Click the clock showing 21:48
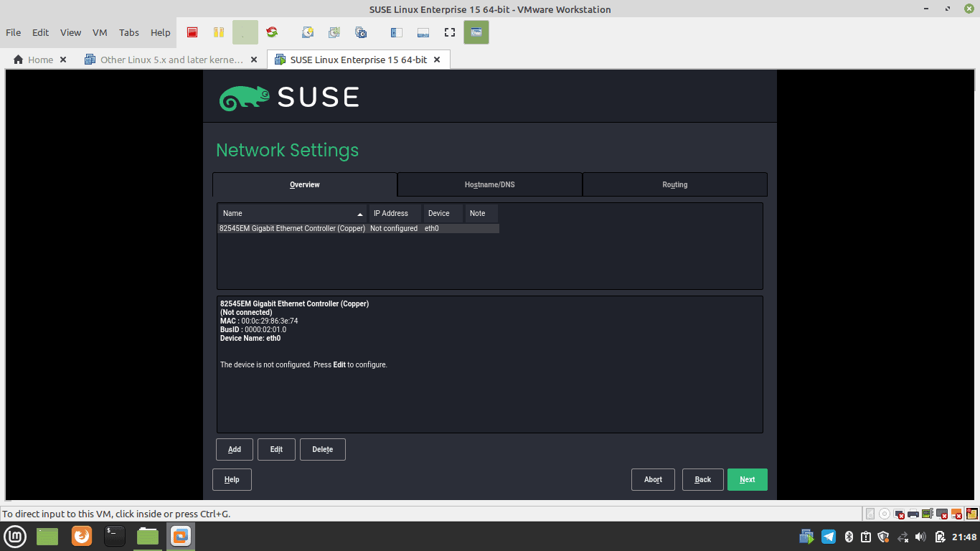The width and height of the screenshot is (980, 551). pyautogui.click(x=965, y=537)
